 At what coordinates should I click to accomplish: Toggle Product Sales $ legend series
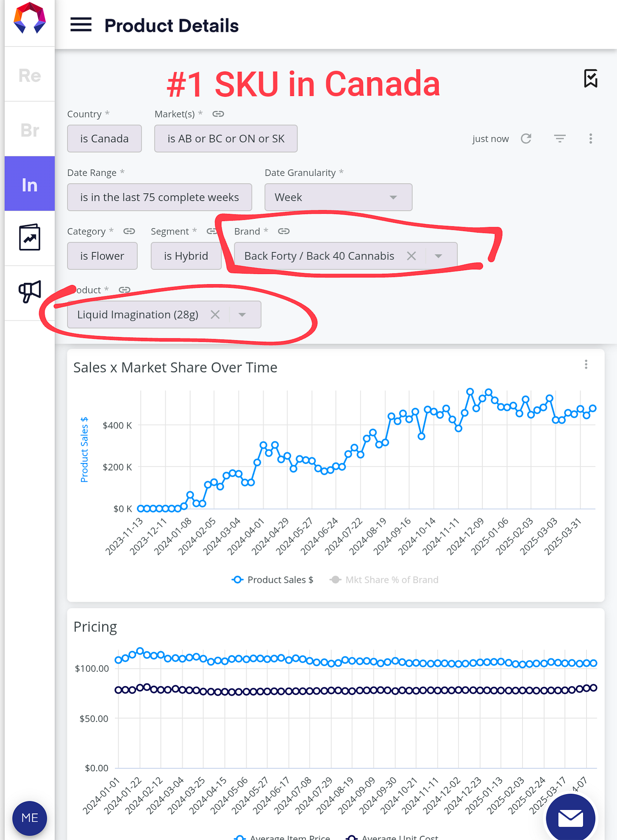pyautogui.click(x=272, y=580)
